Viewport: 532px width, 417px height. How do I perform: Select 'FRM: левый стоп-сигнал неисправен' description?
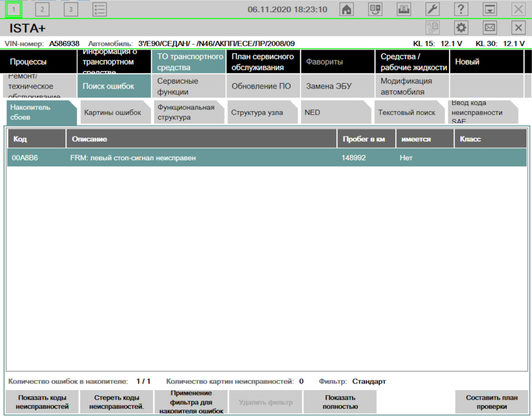click(x=133, y=158)
